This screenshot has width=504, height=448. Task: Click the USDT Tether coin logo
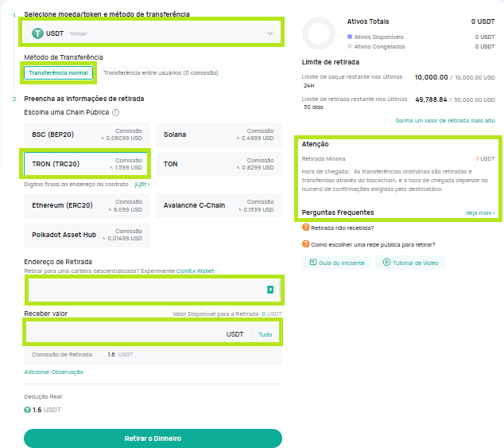pyautogui.click(x=37, y=33)
